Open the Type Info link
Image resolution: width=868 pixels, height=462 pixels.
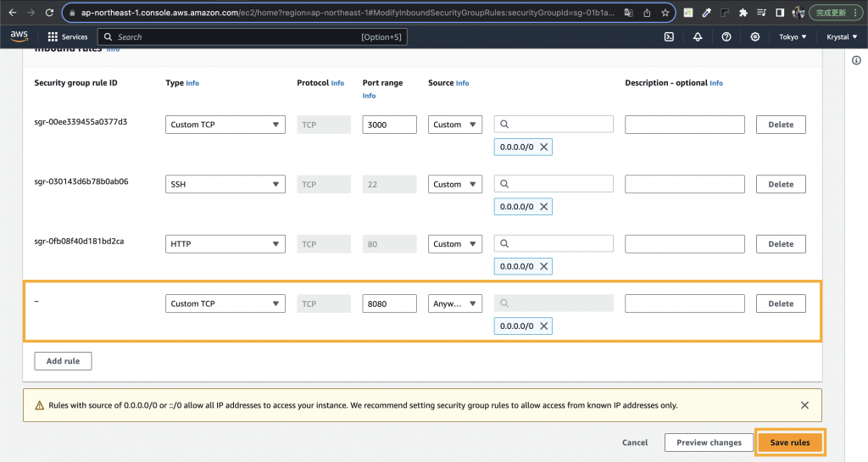pos(192,83)
